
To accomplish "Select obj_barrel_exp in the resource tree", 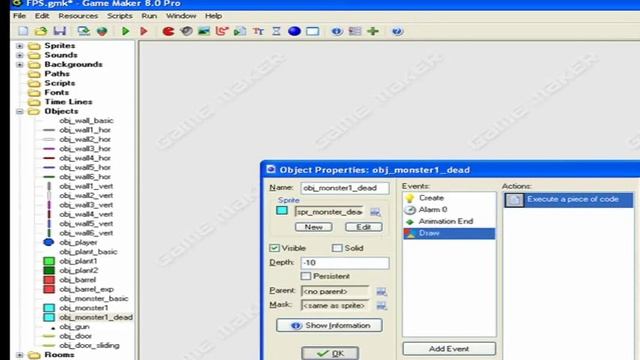I will [x=87, y=289].
